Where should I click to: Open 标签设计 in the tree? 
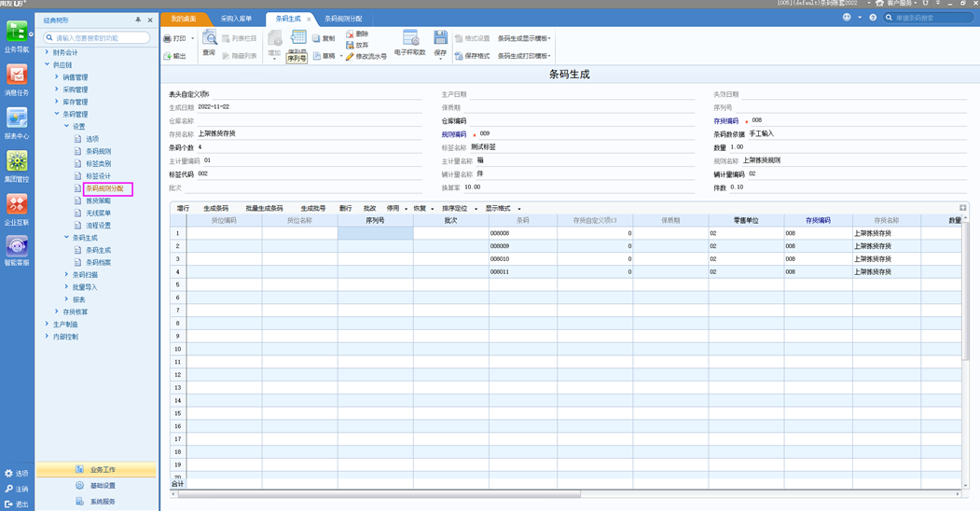coord(98,175)
